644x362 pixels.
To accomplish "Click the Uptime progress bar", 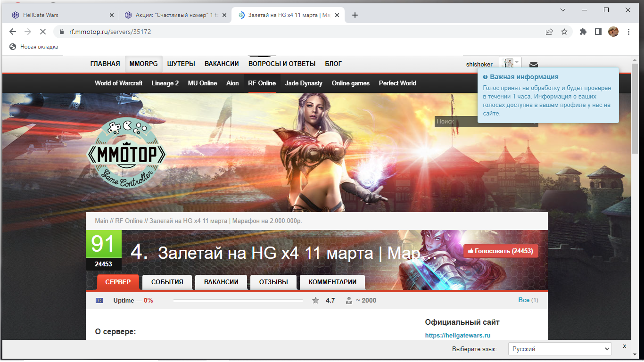I will click(238, 300).
